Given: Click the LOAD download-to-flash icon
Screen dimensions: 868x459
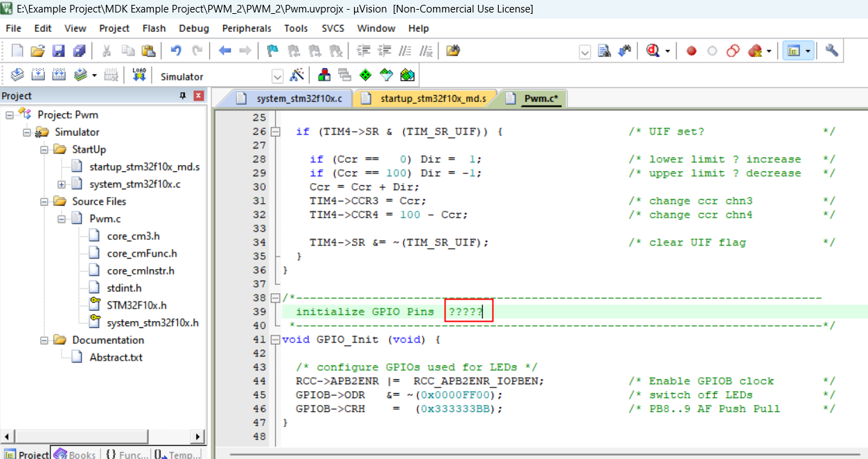Looking at the screenshot, I should (x=139, y=76).
